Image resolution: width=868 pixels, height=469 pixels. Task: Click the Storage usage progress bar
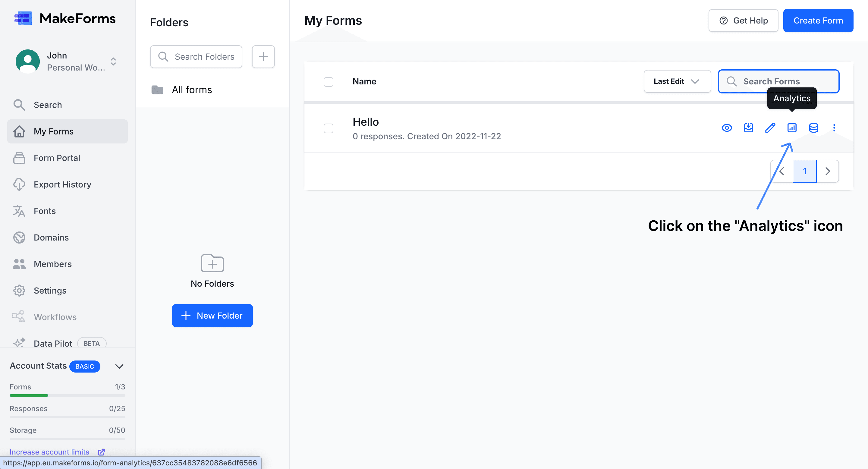coord(68,439)
